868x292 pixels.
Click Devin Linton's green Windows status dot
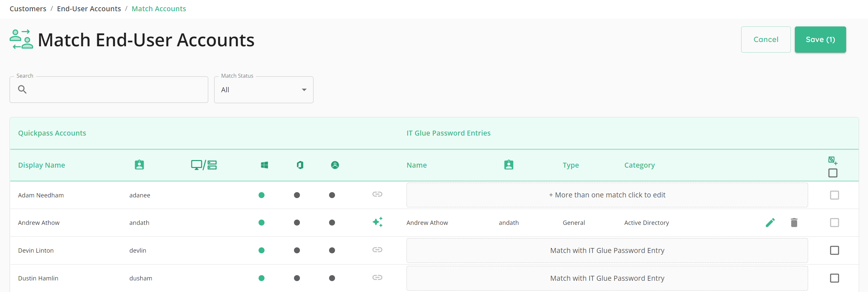point(262,250)
